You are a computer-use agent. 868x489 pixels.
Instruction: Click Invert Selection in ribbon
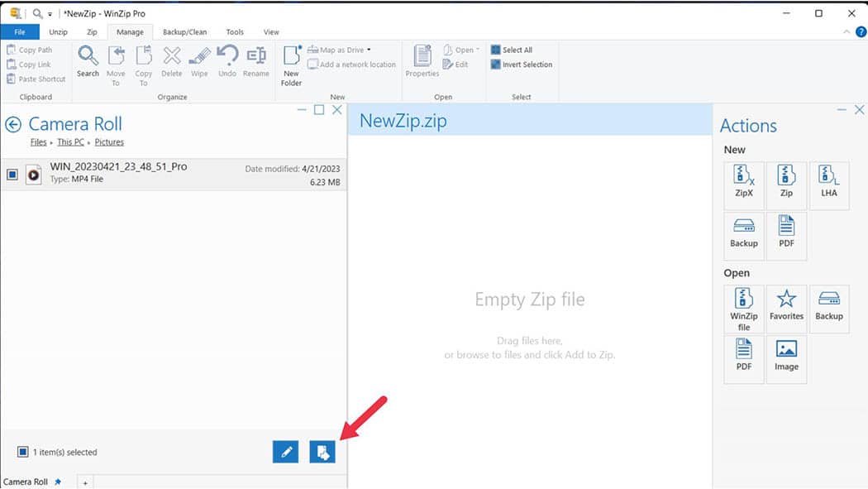pos(522,65)
